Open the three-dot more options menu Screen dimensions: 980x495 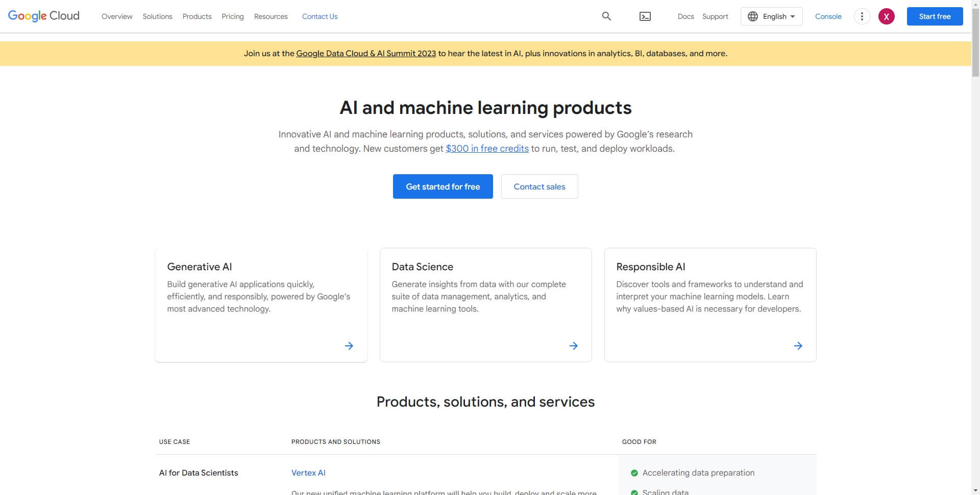pyautogui.click(x=862, y=16)
